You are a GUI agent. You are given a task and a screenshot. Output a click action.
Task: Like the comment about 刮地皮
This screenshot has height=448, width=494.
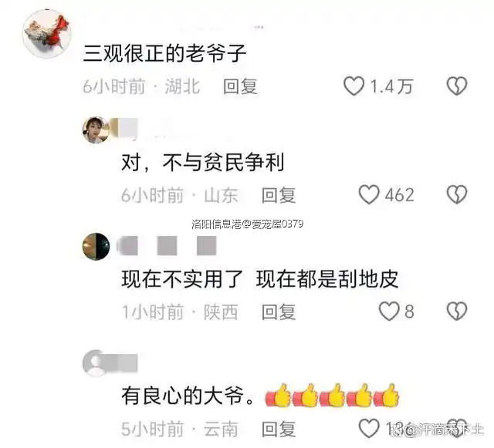coord(389,311)
